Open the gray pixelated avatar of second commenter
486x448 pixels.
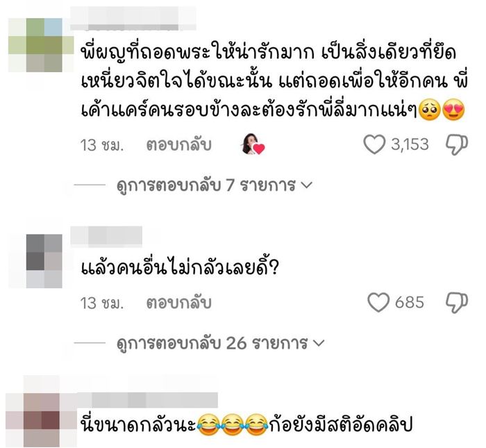pos(44,261)
